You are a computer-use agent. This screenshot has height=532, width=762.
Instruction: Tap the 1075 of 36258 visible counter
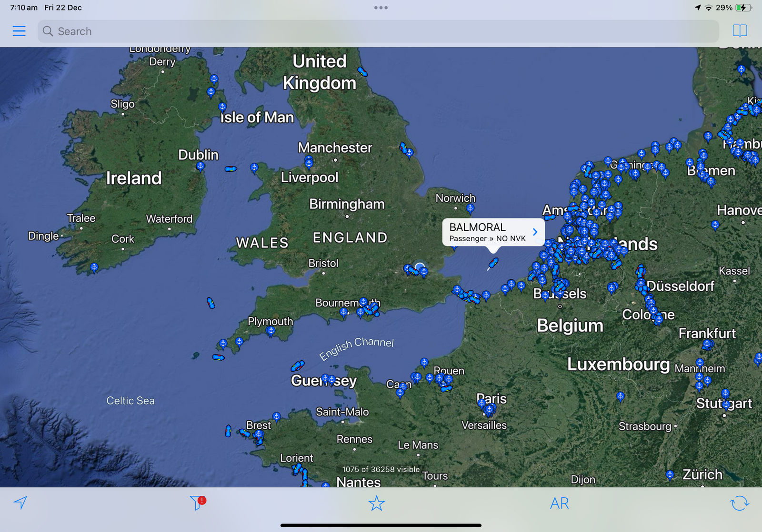pos(381,469)
